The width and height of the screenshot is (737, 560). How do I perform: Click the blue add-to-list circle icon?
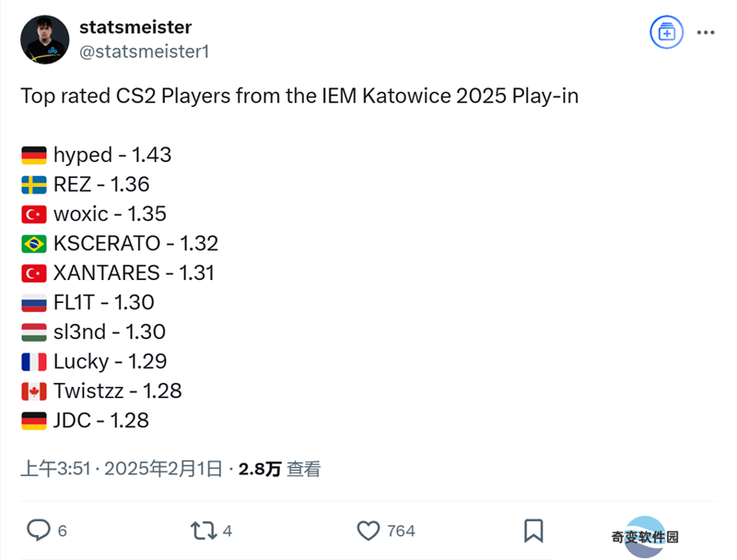click(x=666, y=32)
